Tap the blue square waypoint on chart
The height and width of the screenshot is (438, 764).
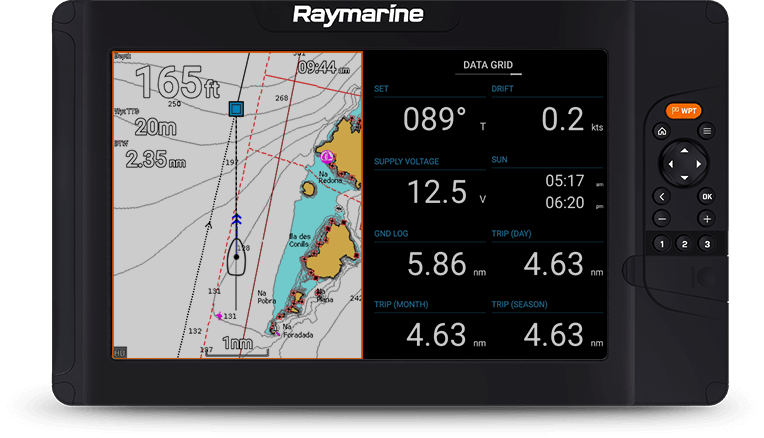(236, 108)
